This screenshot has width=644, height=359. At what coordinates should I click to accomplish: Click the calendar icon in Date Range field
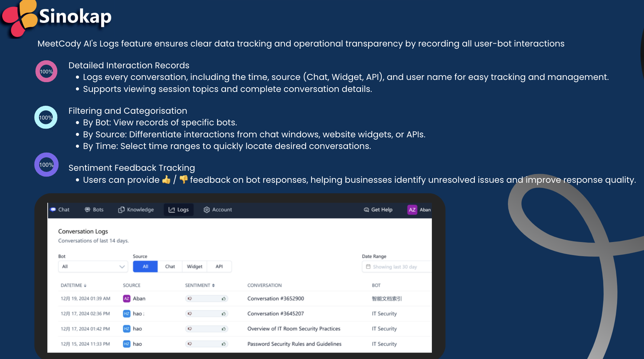[368, 266]
